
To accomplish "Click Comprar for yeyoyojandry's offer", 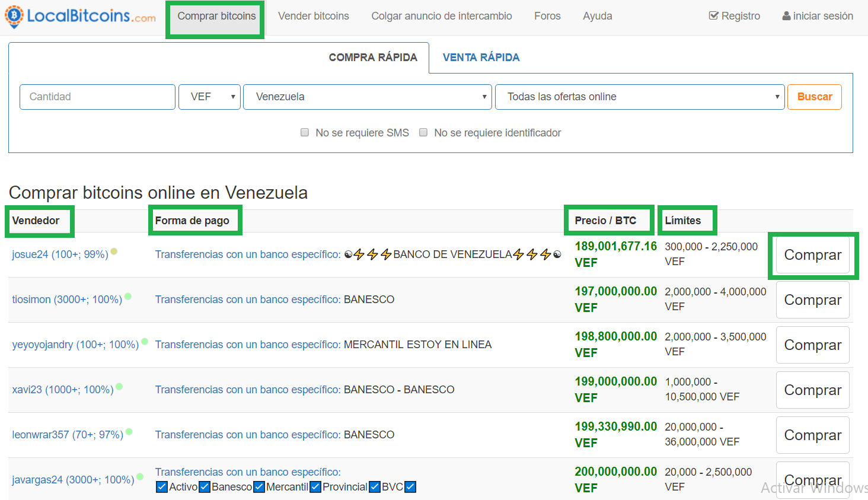I will pyautogui.click(x=813, y=345).
